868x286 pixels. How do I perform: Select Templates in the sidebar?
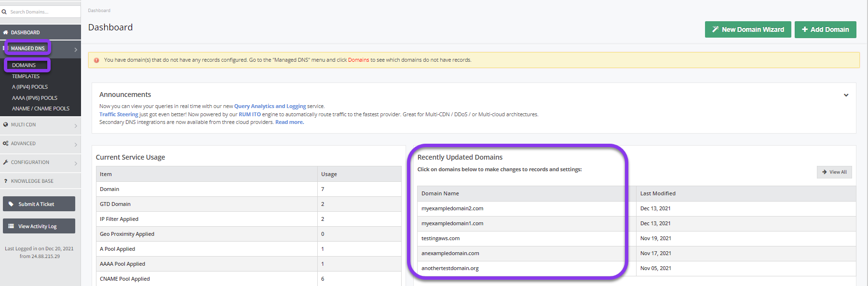coord(26,76)
